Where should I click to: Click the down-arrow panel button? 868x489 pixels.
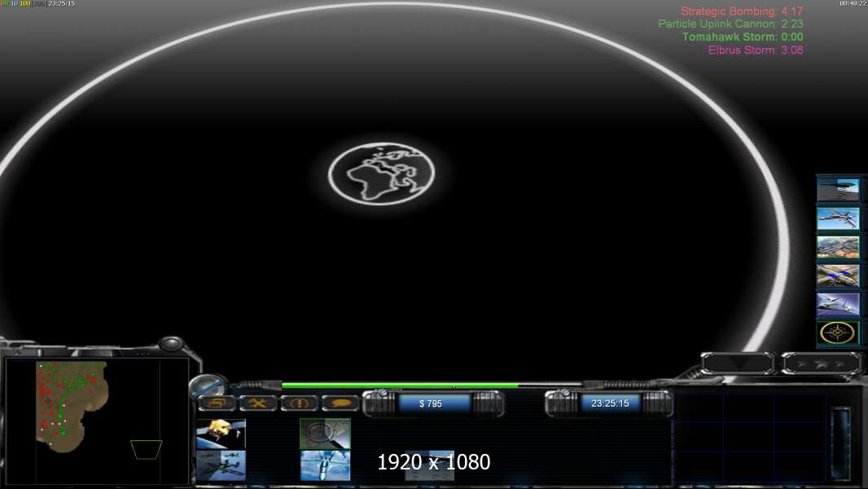(x=738, y=363)
